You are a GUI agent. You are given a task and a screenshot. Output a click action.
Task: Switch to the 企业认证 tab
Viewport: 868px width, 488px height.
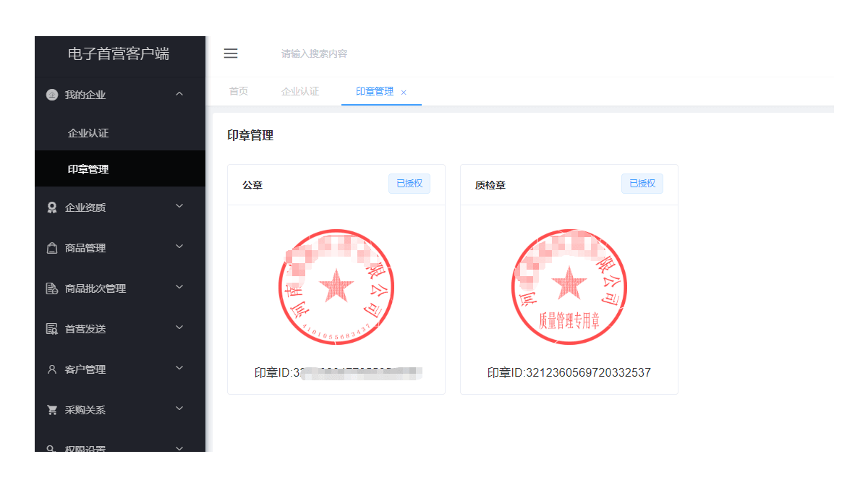(300, 92)
